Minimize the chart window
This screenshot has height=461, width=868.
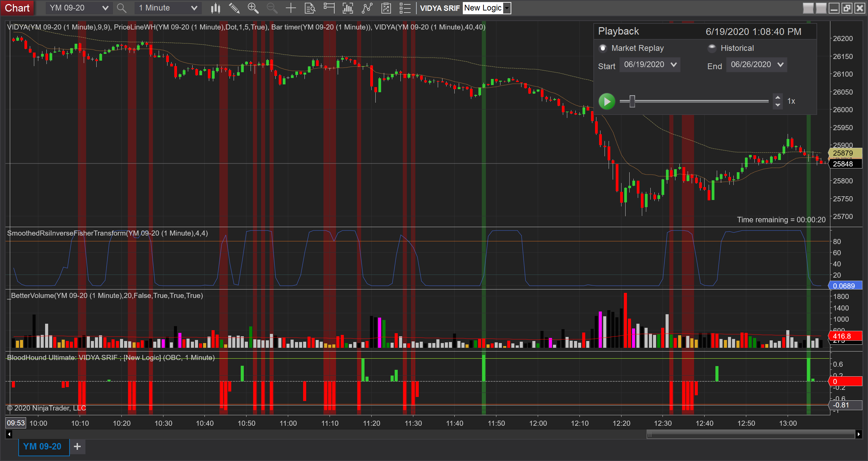[834, 8]
